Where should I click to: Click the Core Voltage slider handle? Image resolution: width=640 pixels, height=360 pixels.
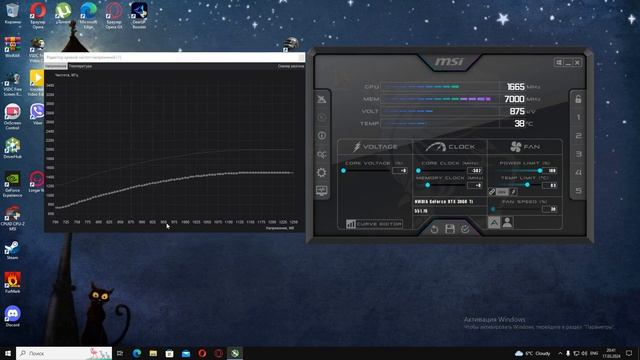point(343,171)
